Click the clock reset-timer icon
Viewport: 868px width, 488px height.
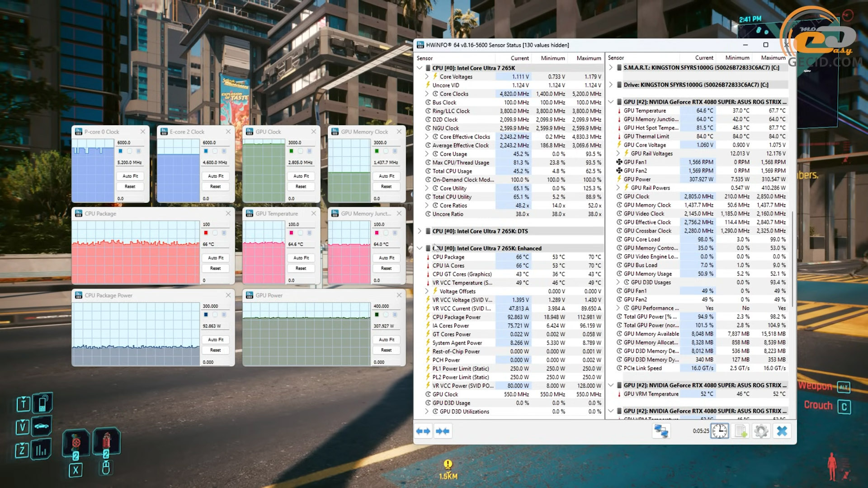(720, 431)
